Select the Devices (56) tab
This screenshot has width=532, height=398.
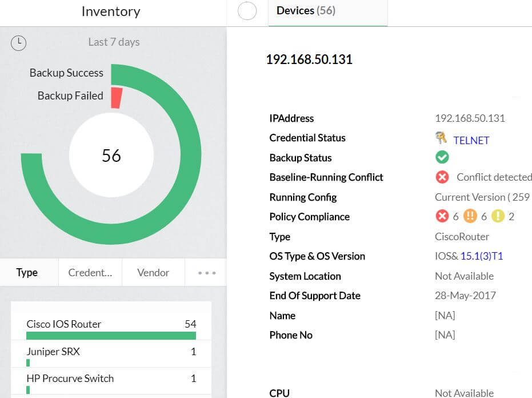tap(306, 10)
